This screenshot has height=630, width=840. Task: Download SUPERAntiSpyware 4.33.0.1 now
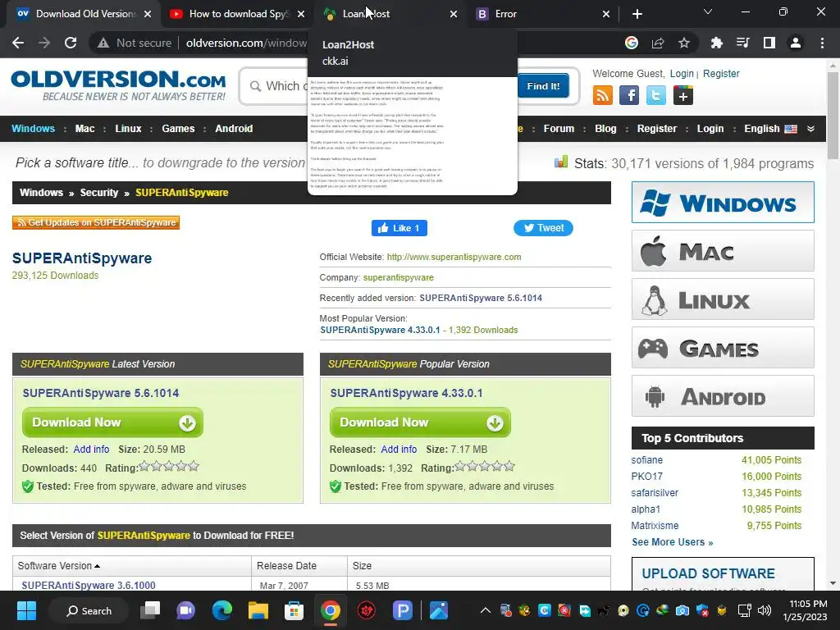pyautogui.click(x=420, y=422)
